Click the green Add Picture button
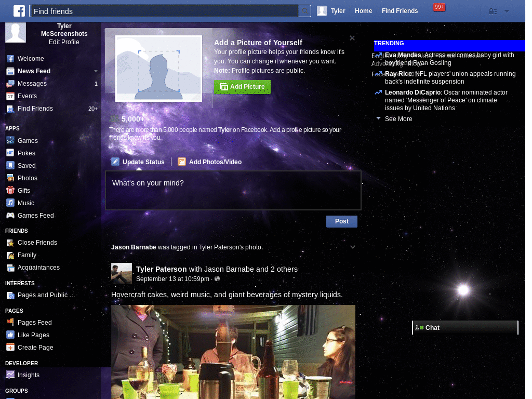This screenshot has height=399, width=532. coord(242,87)
